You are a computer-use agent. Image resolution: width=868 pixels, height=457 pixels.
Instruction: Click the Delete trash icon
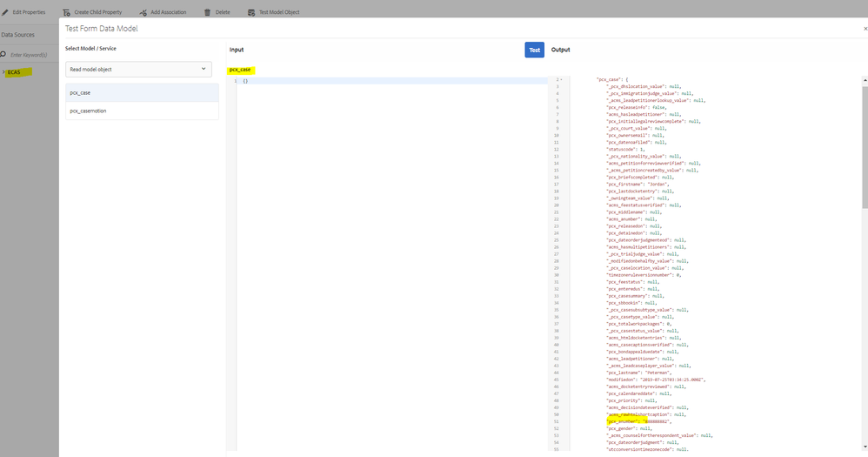pyautogui.click(x=208, y=12)
